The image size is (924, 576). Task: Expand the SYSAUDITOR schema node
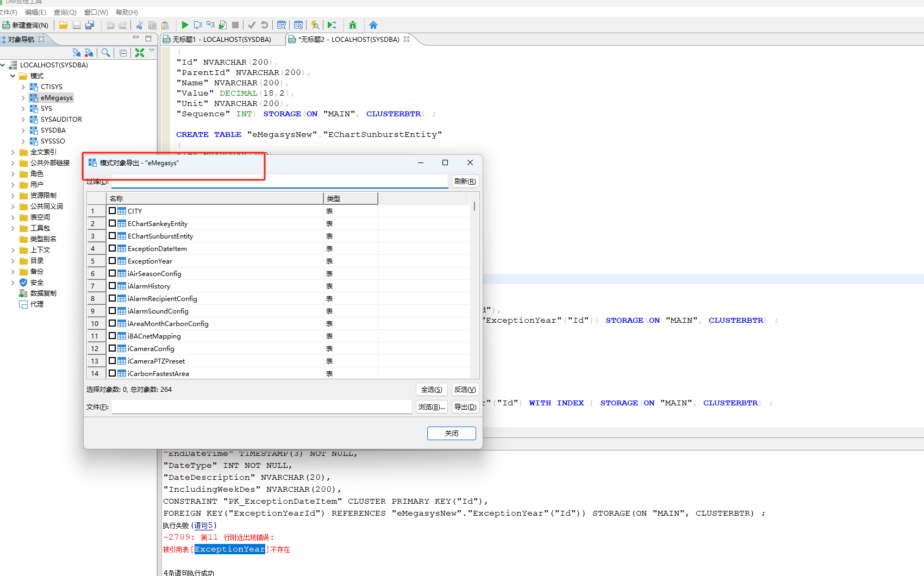(23, 120)
